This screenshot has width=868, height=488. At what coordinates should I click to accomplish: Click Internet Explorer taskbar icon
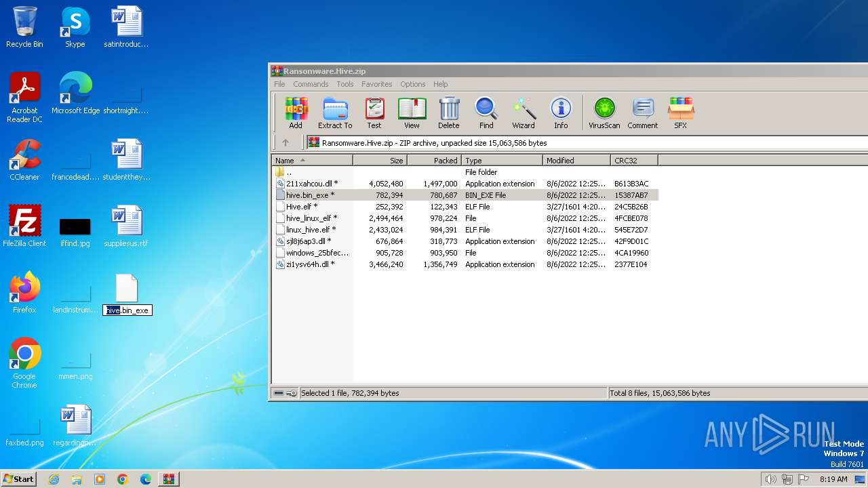click(x=54, y=479)
